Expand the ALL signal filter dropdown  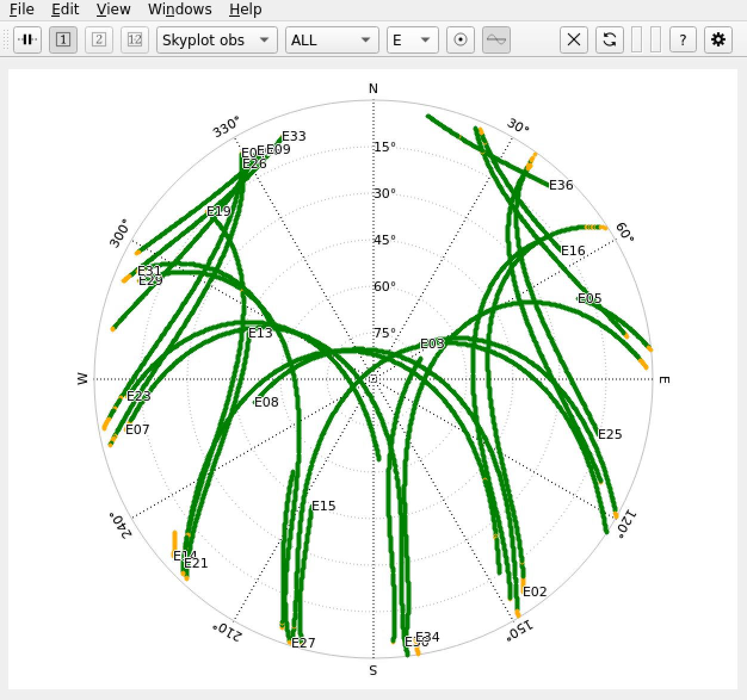tap(331, 40)
